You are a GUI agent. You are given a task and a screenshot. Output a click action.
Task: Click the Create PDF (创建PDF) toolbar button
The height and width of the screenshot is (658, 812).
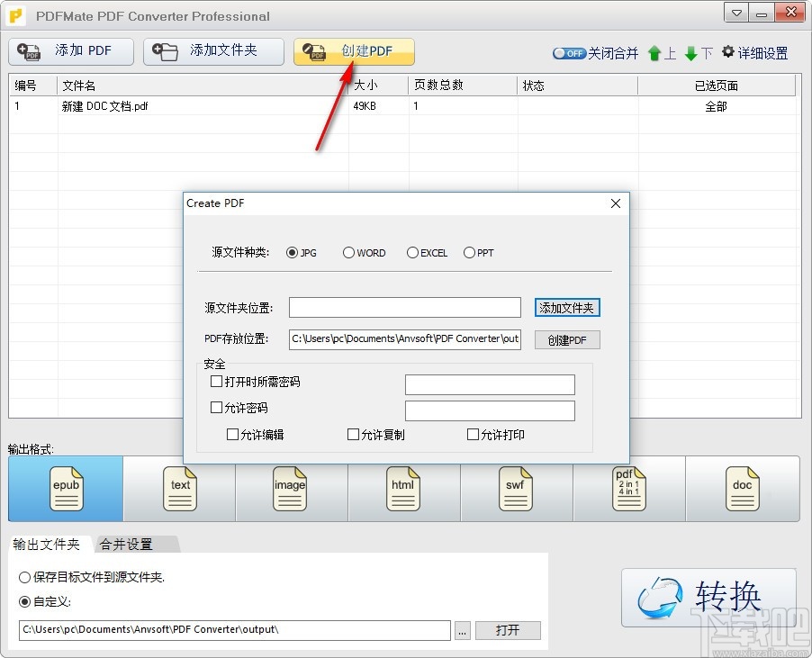pos(354,51)
